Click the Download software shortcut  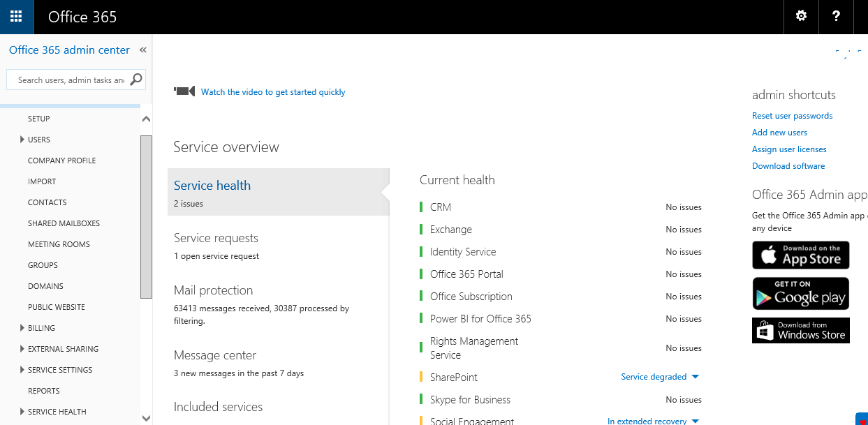[x=788, y=165]
